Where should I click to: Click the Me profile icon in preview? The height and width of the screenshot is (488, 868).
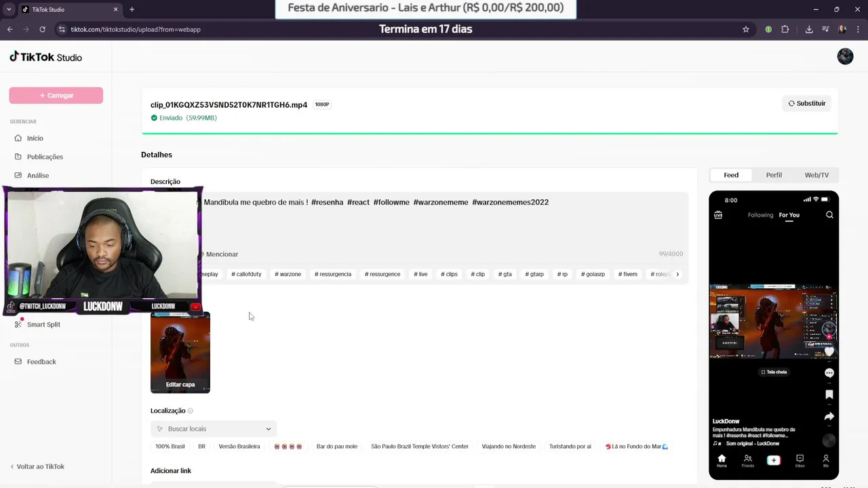click(826, 461)
